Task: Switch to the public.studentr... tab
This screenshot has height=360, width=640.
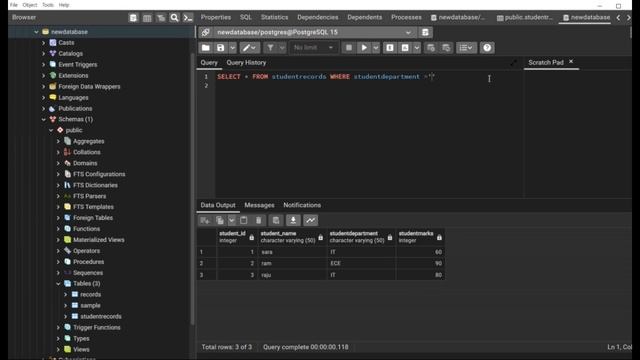Action: [524, 18]
